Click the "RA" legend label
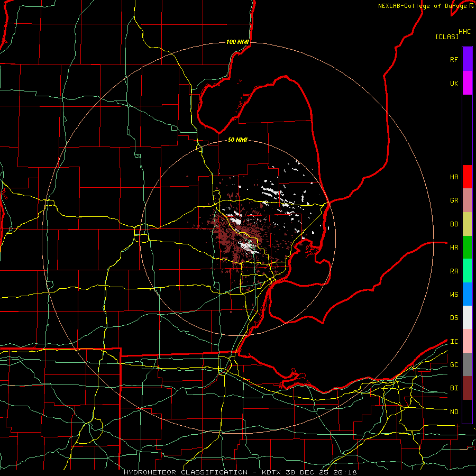Viewport: 476px width, 476px height. pos(454,271)
